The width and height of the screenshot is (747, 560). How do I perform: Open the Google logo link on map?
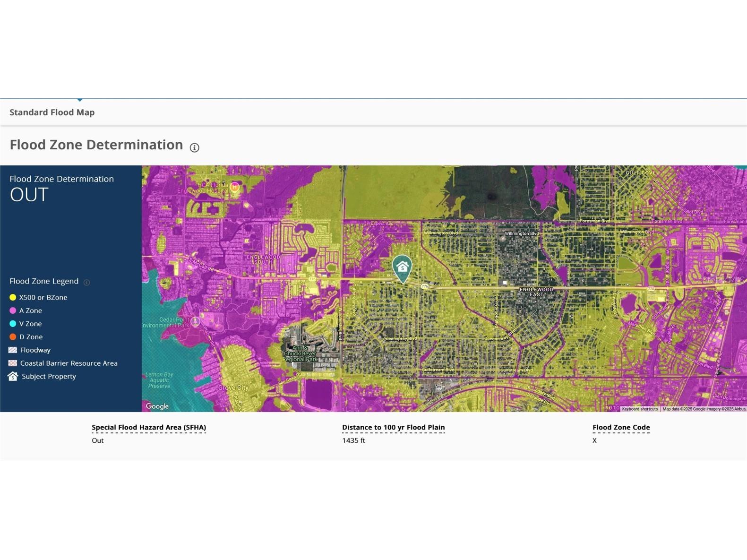pyautogui.click(x=157, y=406)
